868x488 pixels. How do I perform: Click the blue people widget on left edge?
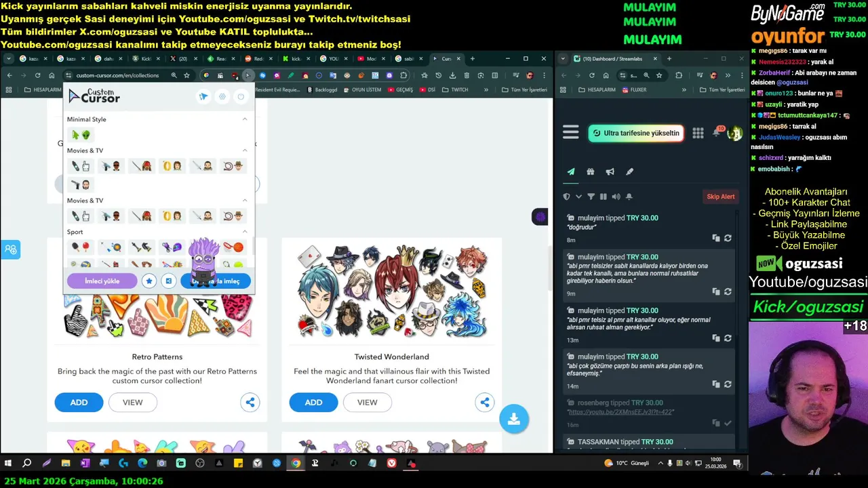[10, 249]
